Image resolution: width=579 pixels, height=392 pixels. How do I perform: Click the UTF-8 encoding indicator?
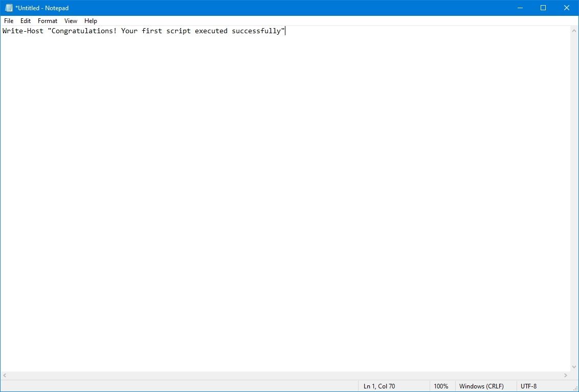528,386
